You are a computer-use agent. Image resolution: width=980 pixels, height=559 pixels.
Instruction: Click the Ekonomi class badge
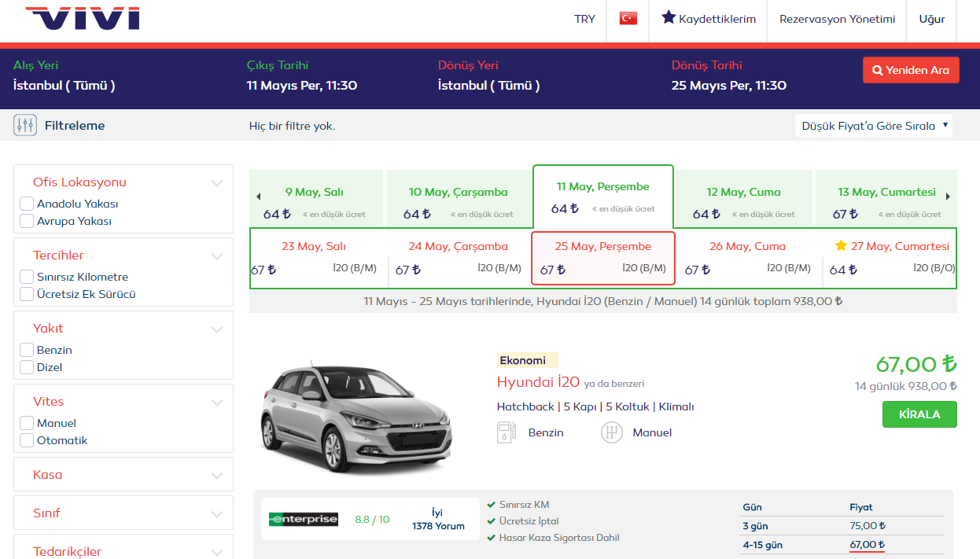[x=527, y=360]
